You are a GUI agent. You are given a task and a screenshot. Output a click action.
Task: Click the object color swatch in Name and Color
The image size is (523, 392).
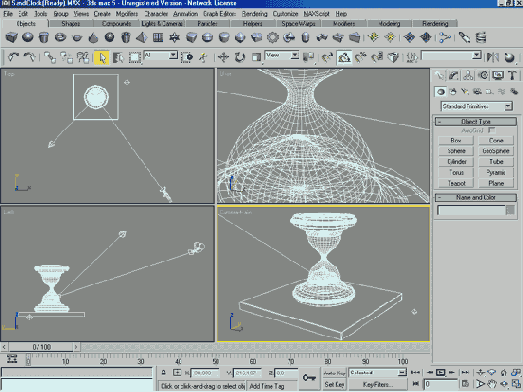point(510,210)
